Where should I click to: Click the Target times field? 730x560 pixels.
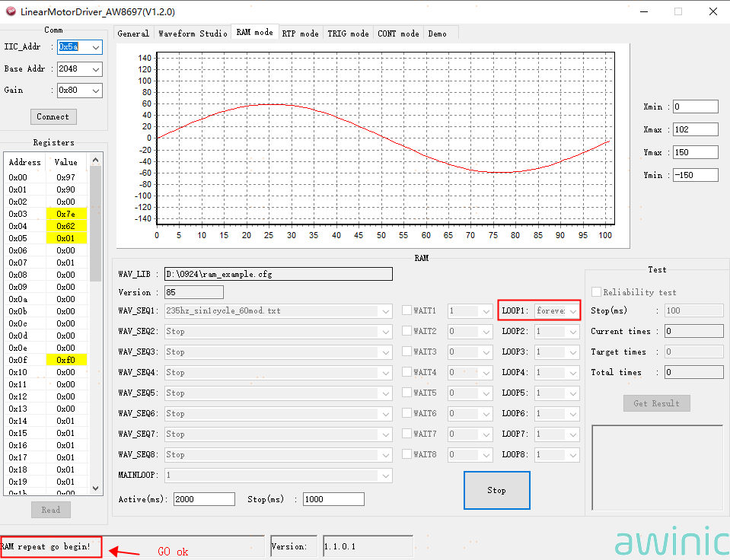click(x=694, y=352)
